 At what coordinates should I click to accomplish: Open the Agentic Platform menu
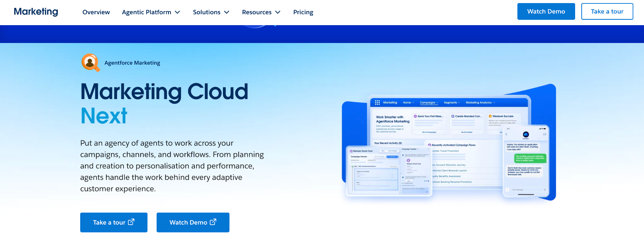151,12
